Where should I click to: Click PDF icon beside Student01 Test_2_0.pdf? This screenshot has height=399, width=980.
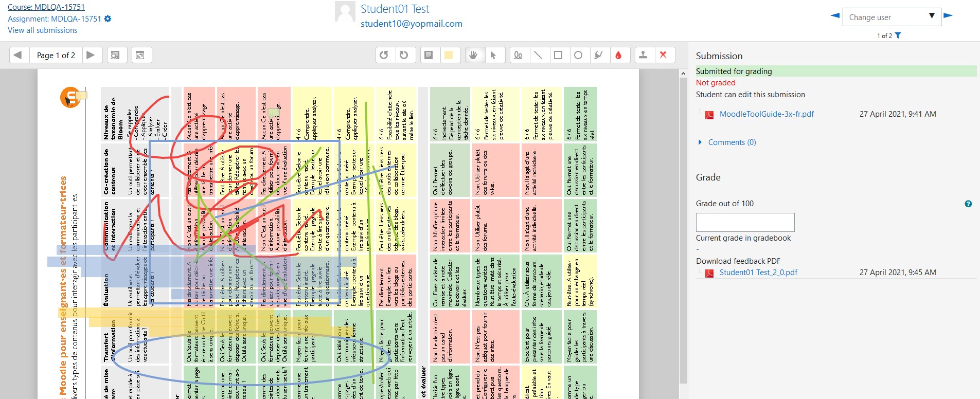pyautogui.click(x=709, y=273)
